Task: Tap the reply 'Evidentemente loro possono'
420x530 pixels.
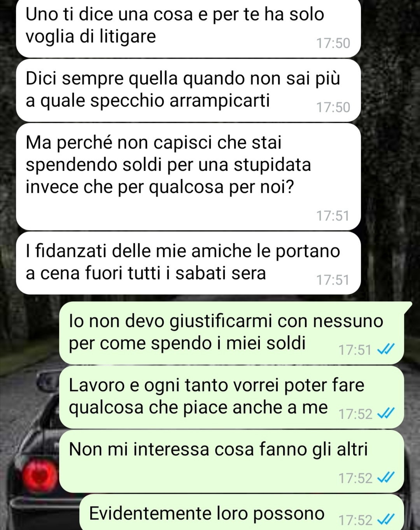Action: 242,512
